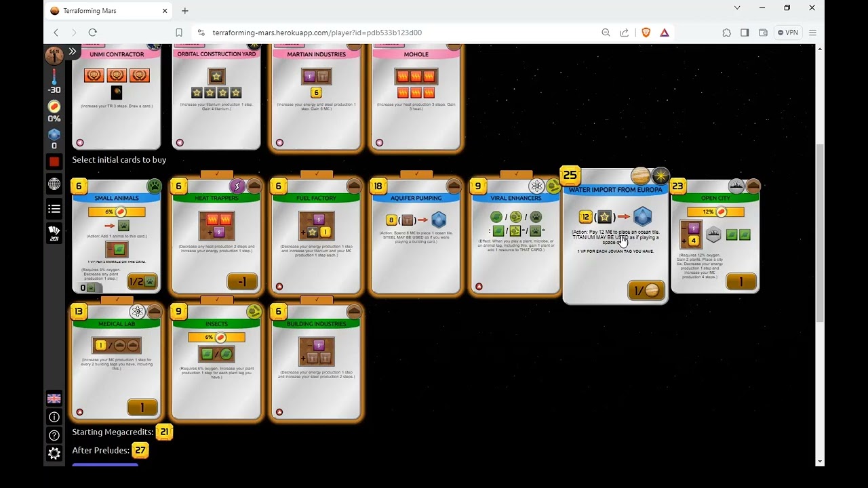Toggle the browser sidebar panel
868x488 pixels.
pos(745,33)
